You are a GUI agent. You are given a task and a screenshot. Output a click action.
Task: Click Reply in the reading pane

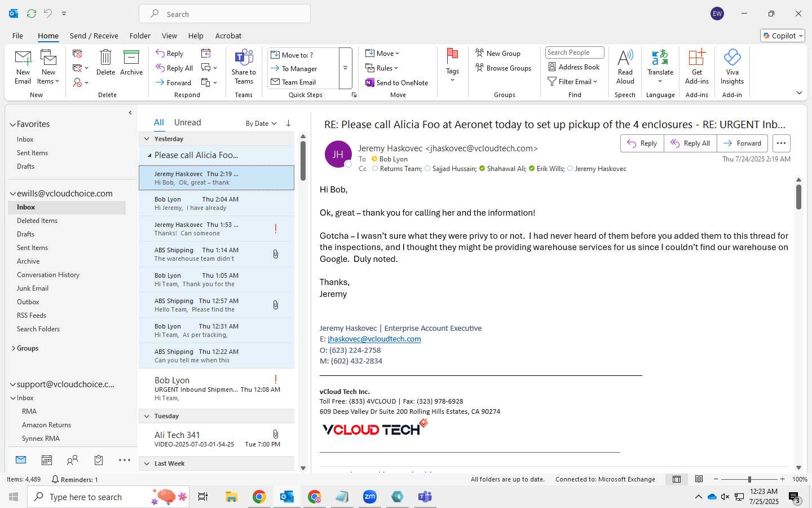642,143
